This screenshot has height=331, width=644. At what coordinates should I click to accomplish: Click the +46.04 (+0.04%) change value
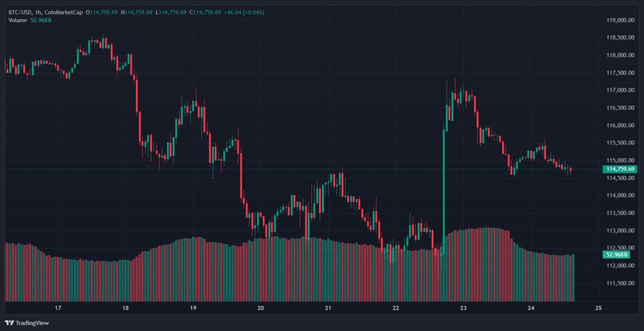click(x=244, y=12)
